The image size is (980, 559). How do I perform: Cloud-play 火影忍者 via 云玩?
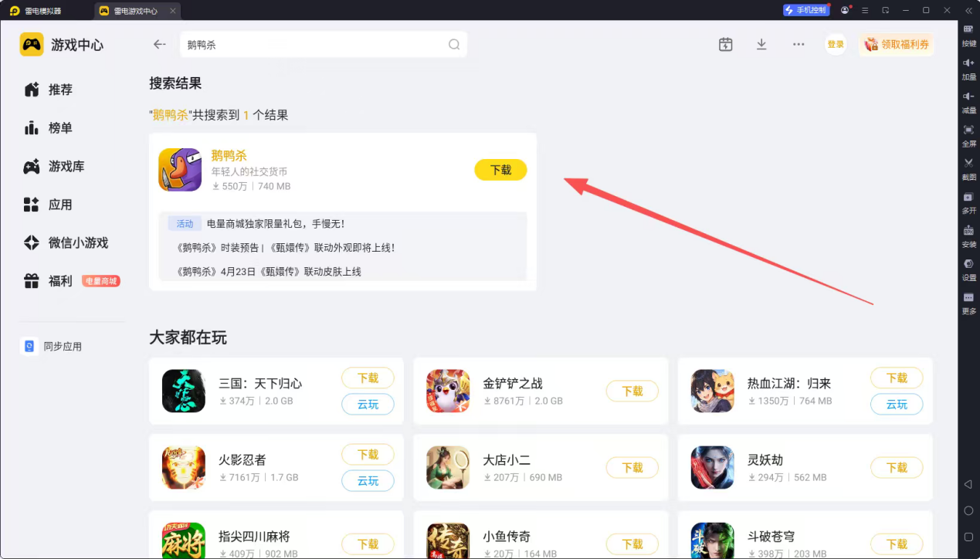(368, 481)
